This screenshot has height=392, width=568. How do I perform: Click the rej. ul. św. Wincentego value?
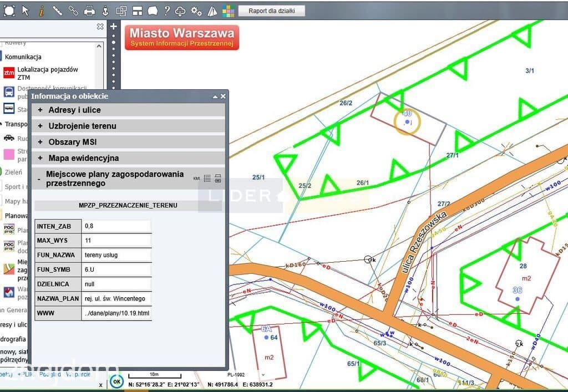point(116,299)
